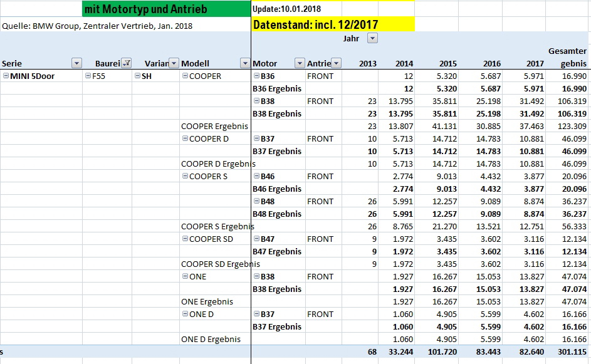Select the 2015 grand total 101.720
Screen dimensions: 591x364
point(442,352)
